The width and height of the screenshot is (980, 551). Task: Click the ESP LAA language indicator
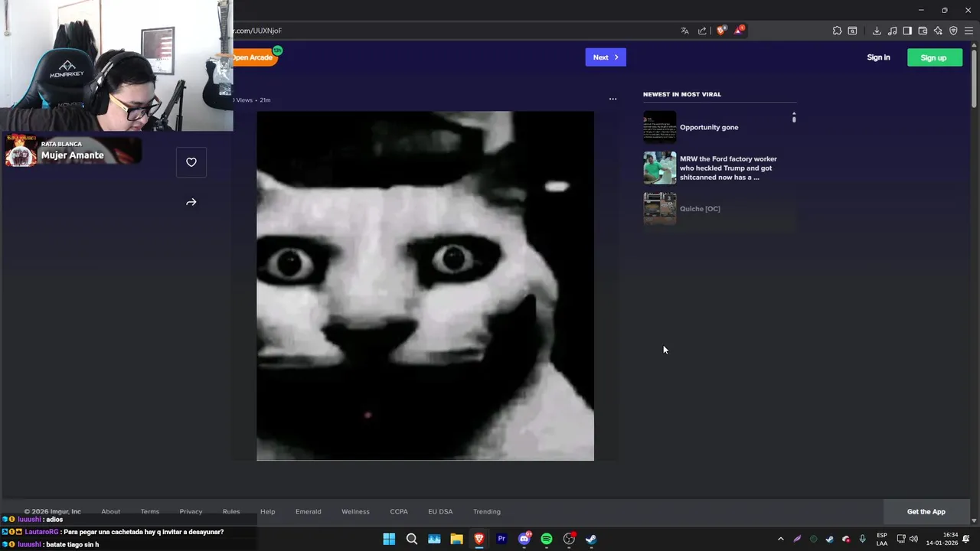[x=882, y=539]
